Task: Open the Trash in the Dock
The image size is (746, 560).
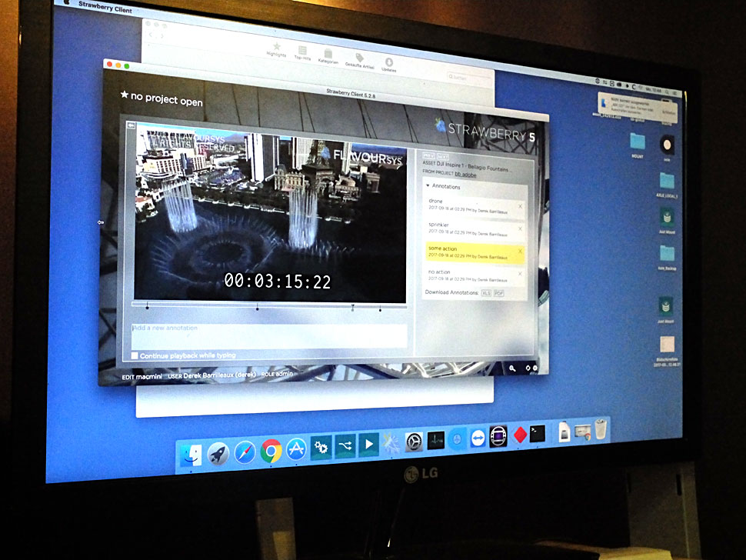Action: (x=601, y=428)
